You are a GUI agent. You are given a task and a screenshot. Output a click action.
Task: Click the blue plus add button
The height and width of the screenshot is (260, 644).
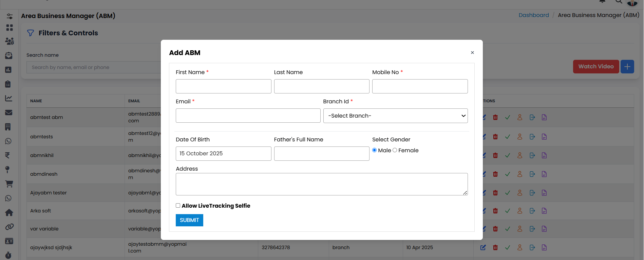[x=627, y=67]
